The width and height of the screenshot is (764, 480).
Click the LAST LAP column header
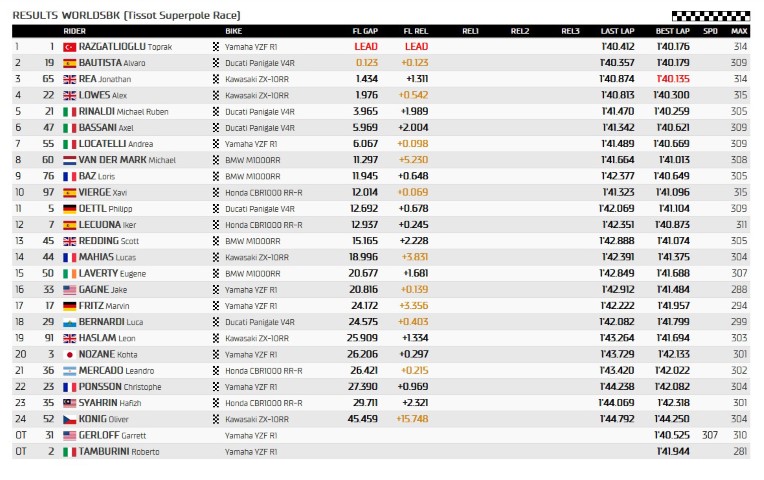click(616, 31)
